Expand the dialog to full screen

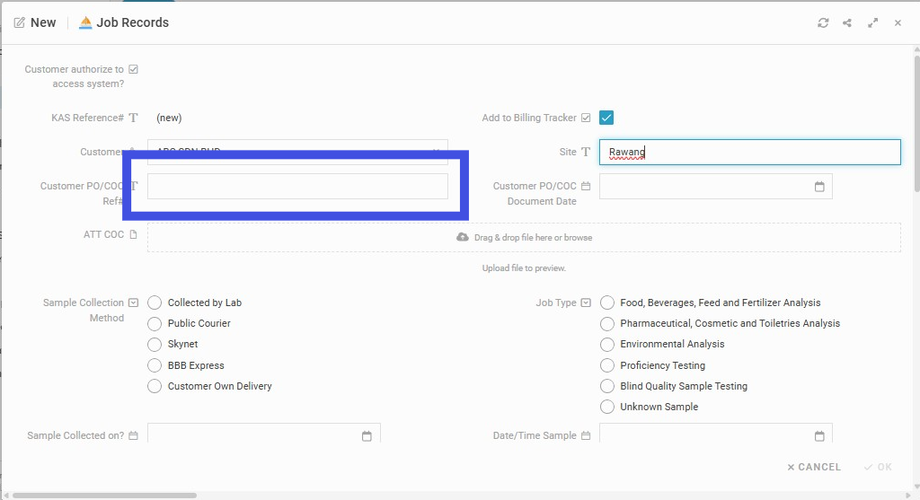coord(873,23)
